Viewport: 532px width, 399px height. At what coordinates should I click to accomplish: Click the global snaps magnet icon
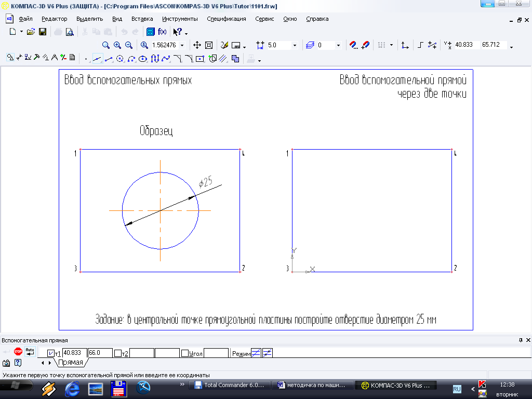tap(353, 45)
